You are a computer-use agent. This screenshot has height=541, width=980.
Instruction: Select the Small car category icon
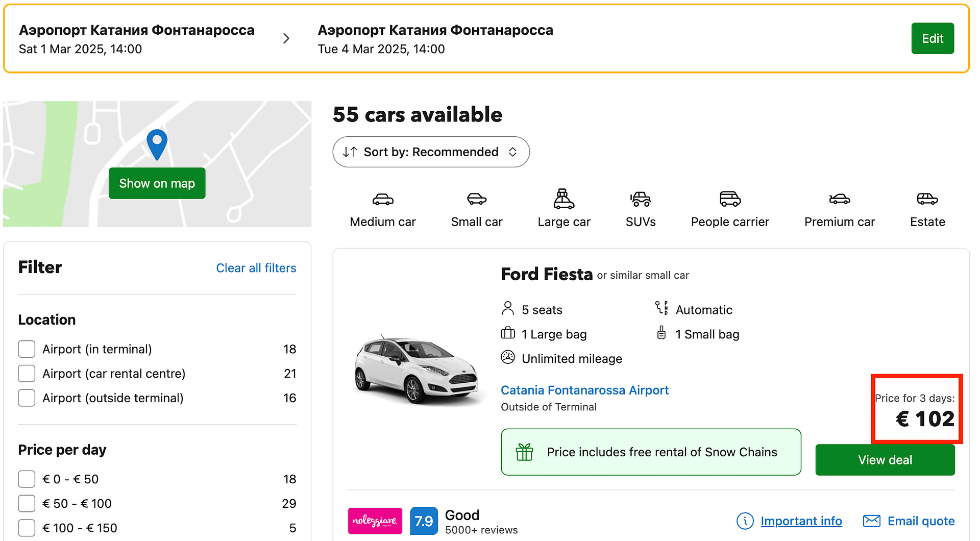[x=477, y=199]
